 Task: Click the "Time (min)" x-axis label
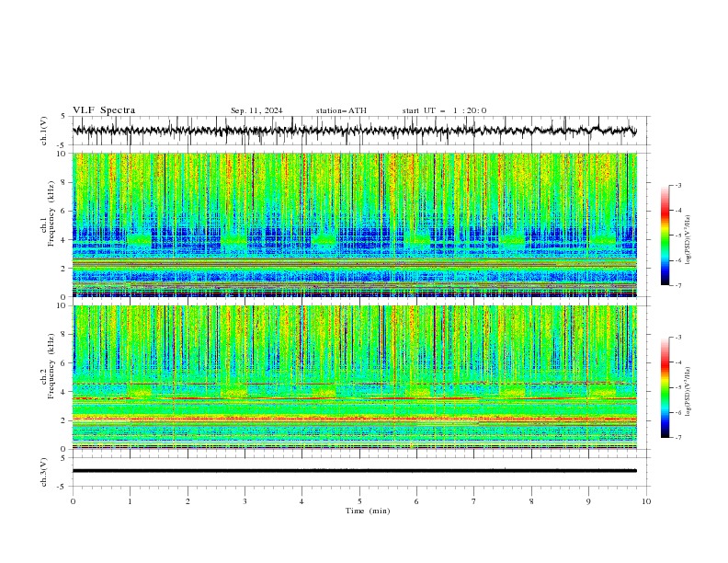368,511
